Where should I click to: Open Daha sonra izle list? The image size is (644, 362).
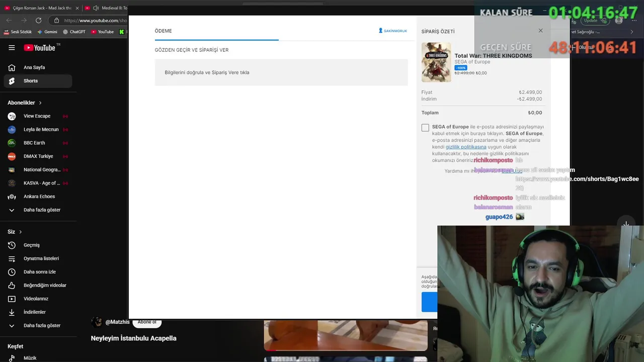pos(38,272)
